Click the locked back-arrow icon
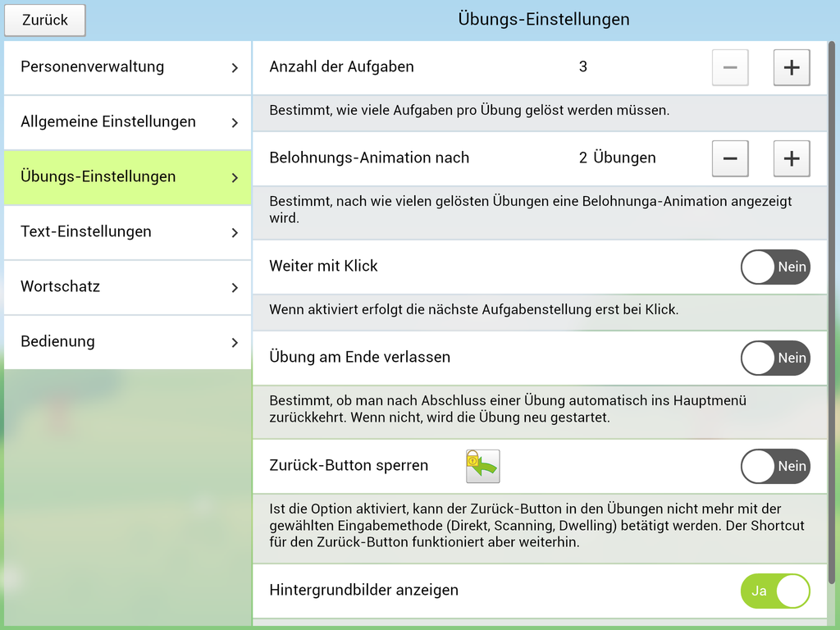This screenshot has height=630, width=840. [482, 466]
